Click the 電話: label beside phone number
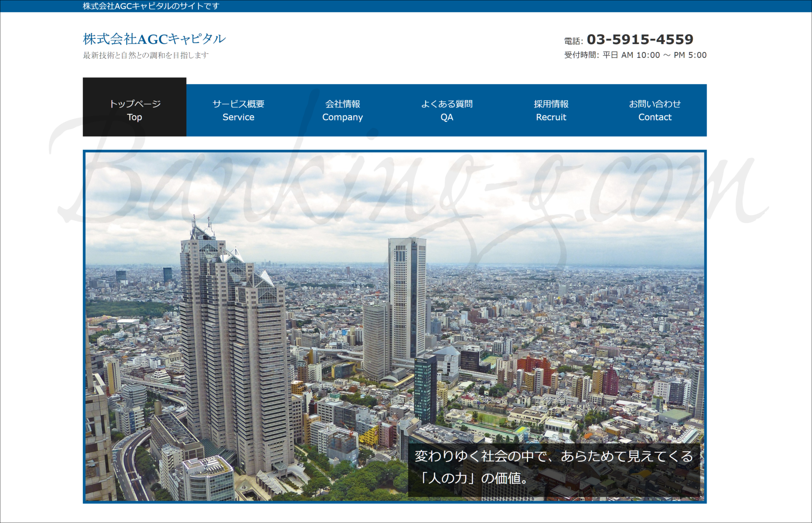Screen dimensions: 812x523 coord(573,41)
